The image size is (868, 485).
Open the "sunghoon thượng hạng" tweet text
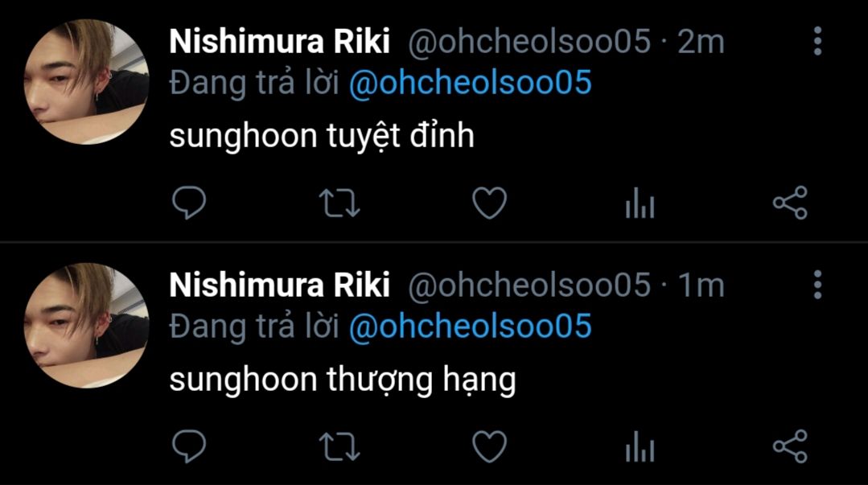[x=342, y=380]
